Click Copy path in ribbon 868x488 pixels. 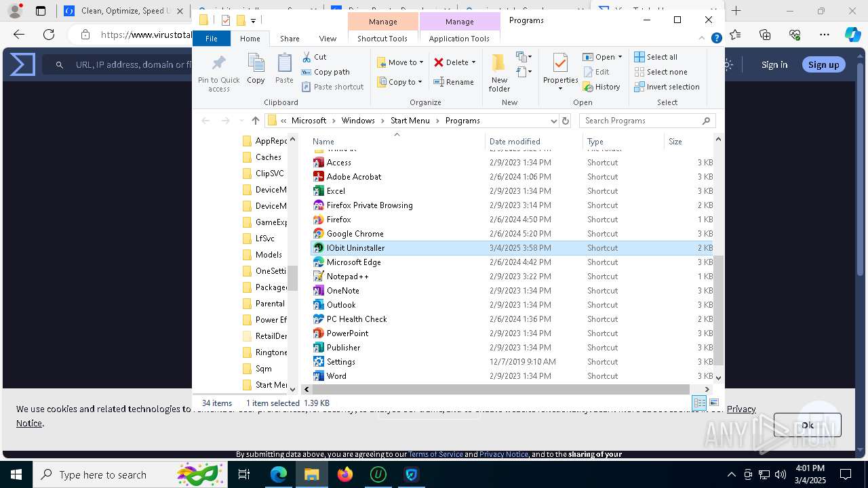[325, 72]
